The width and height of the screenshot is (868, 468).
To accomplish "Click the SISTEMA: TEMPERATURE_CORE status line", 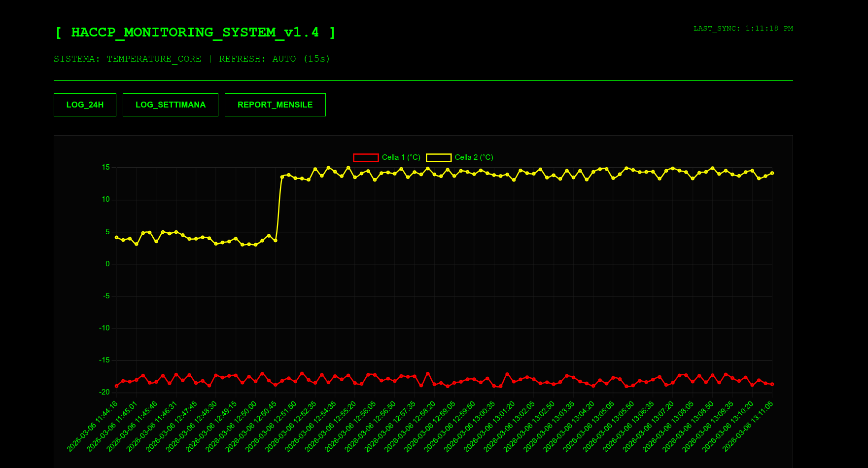I will (192, 59).
